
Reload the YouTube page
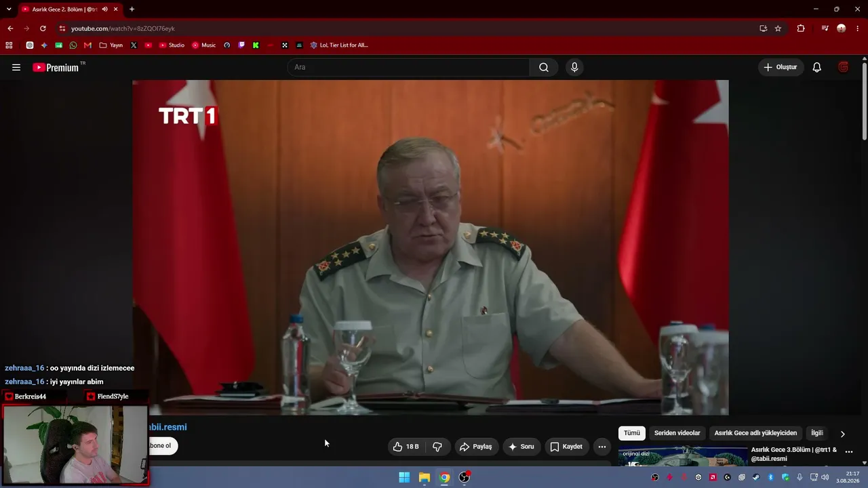43,28
